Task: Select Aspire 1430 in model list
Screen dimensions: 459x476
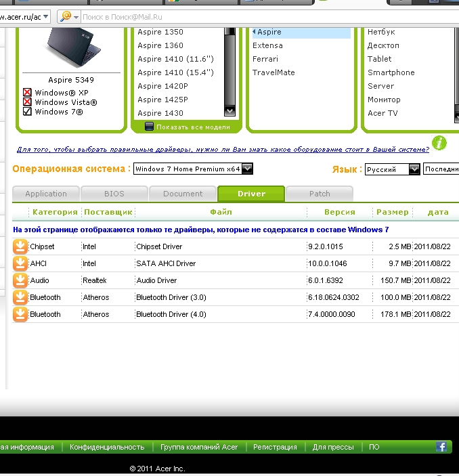Action: pyautogui.click(x=160, y=113)
